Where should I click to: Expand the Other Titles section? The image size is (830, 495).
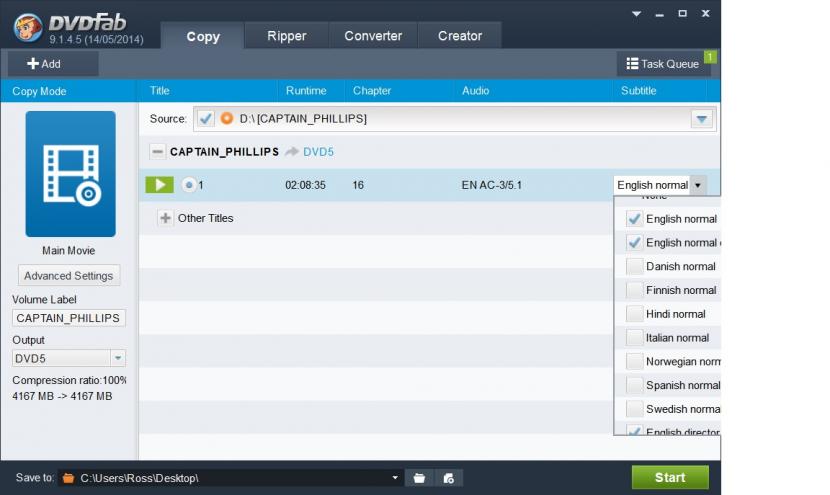(x=165, y=218)
